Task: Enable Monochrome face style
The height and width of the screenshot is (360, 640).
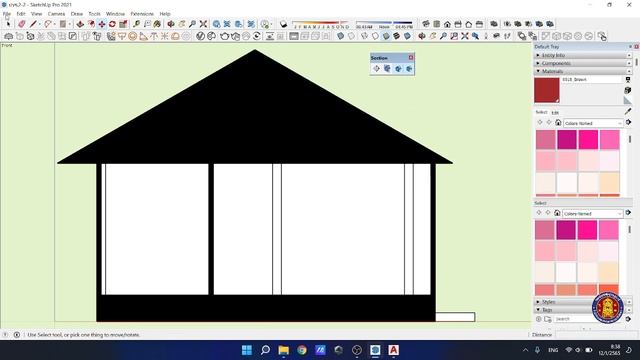Action: (407, 36)
